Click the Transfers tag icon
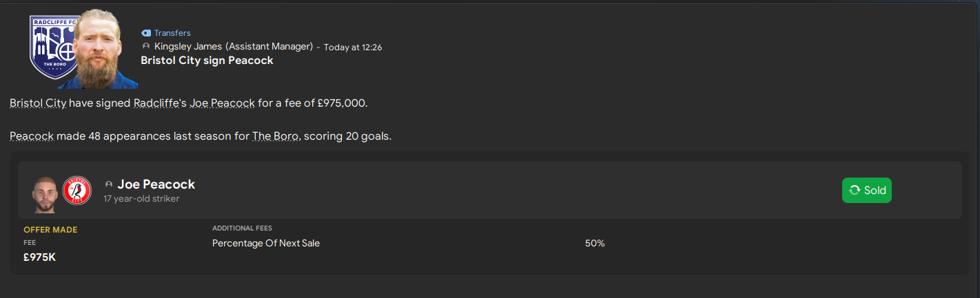 tap(145, 33)
